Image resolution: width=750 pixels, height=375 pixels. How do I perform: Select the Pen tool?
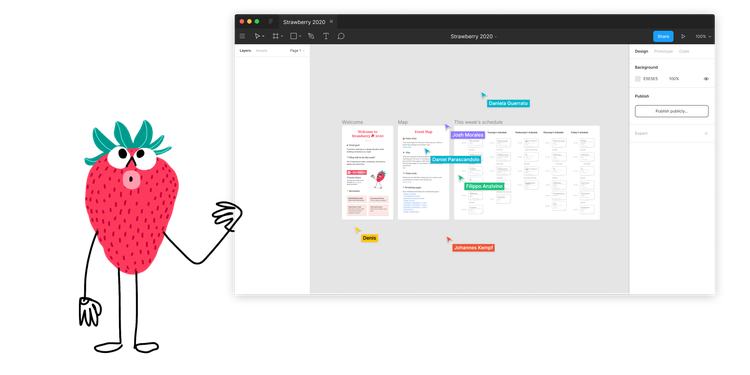(311, 36)
